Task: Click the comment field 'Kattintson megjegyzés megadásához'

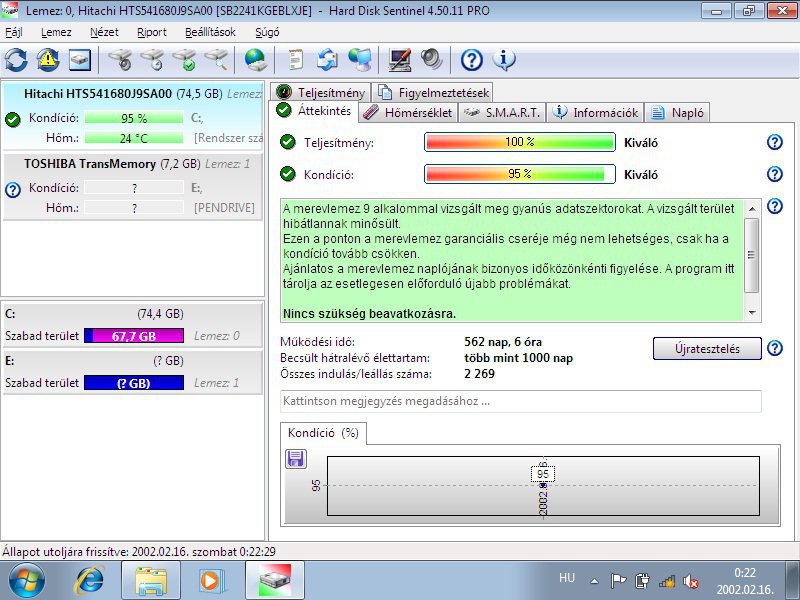Action: (520, 402)
